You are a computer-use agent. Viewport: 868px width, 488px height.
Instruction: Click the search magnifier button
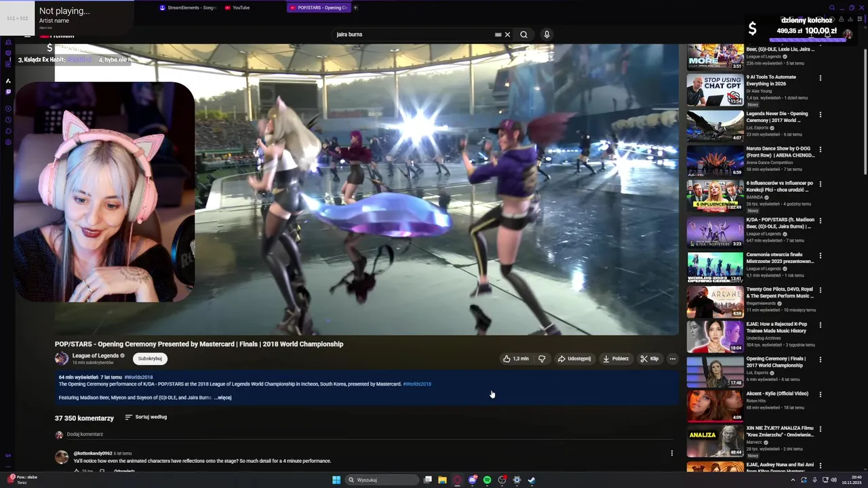tap(524, 35)
